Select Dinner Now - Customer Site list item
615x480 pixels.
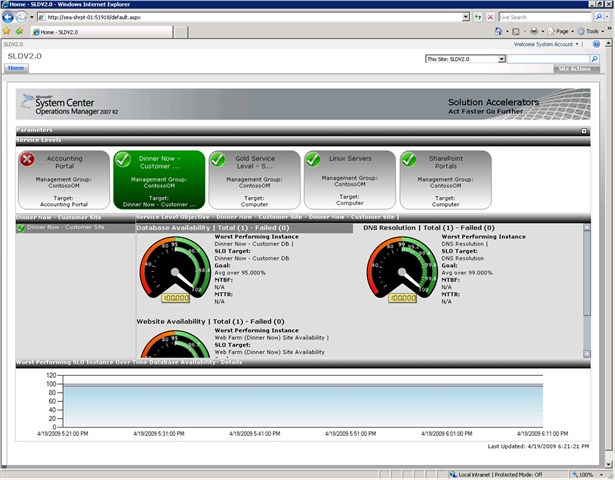pyautogui.click(x=66, y=228)
